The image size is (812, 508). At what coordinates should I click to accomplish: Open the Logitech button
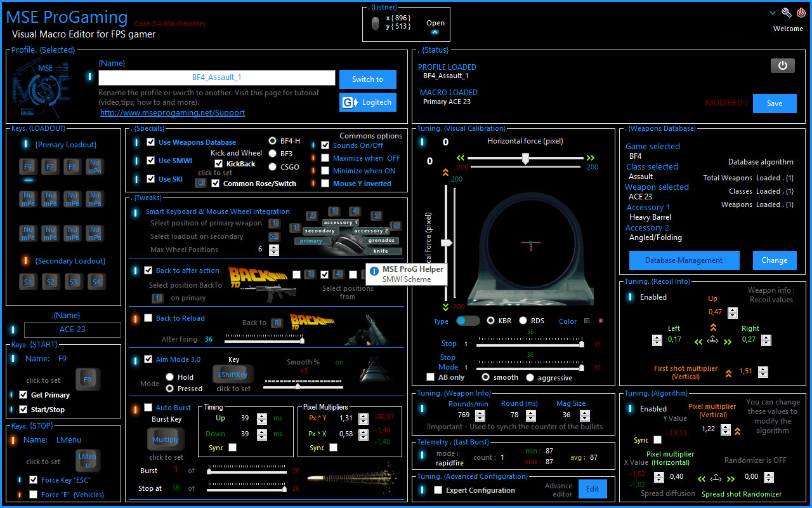368,102
